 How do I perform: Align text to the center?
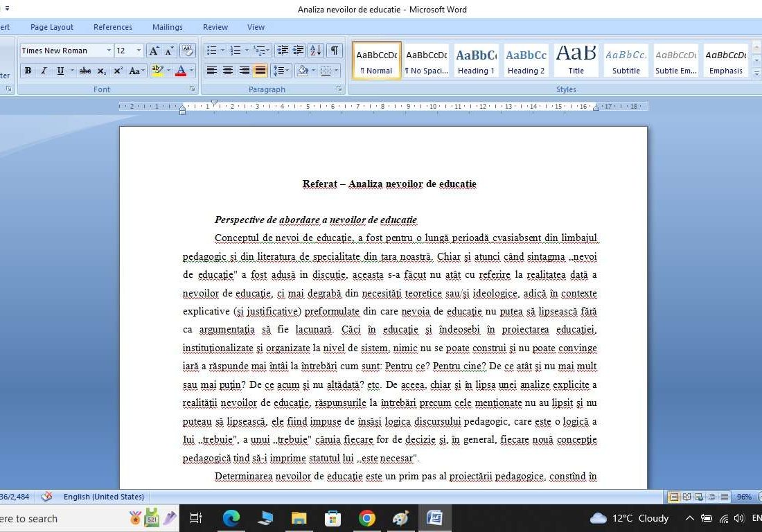point(228,70)
